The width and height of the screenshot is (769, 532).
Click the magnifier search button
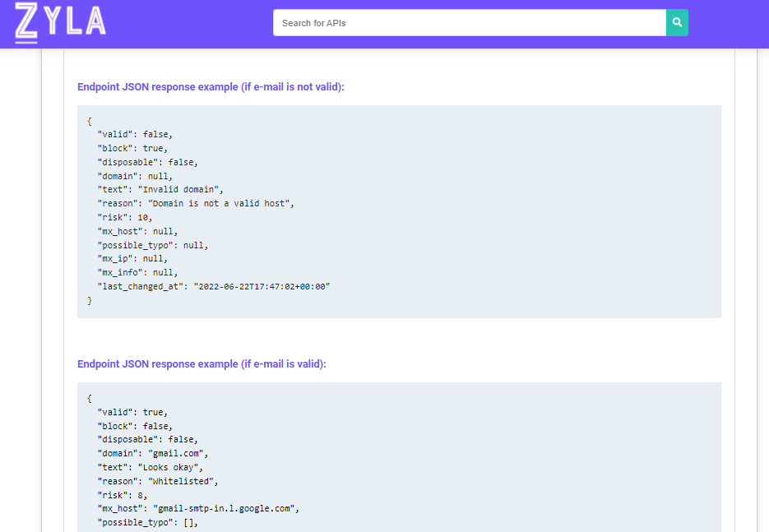click(677, 22)
